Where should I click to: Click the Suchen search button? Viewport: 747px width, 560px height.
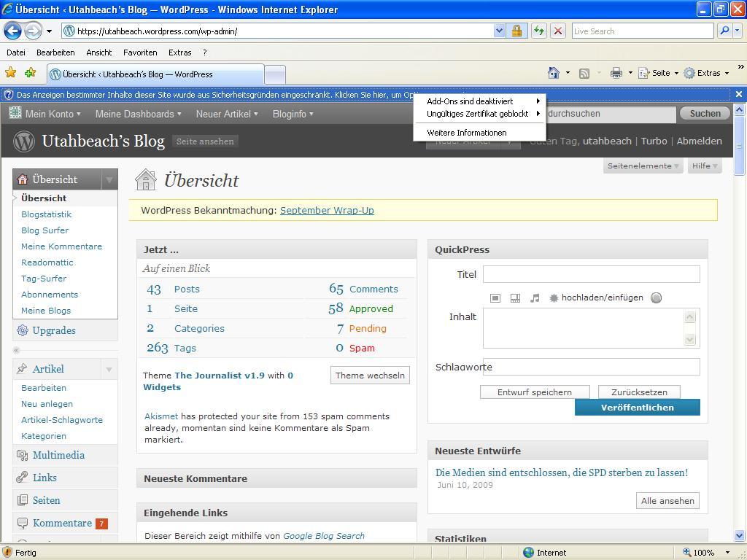point(705,113)
